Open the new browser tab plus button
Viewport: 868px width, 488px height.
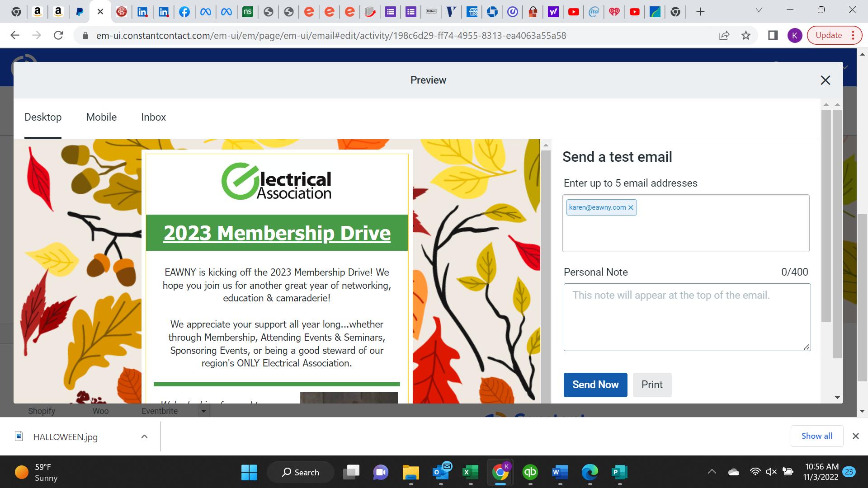pyautogui.click(x=700, y=12)
